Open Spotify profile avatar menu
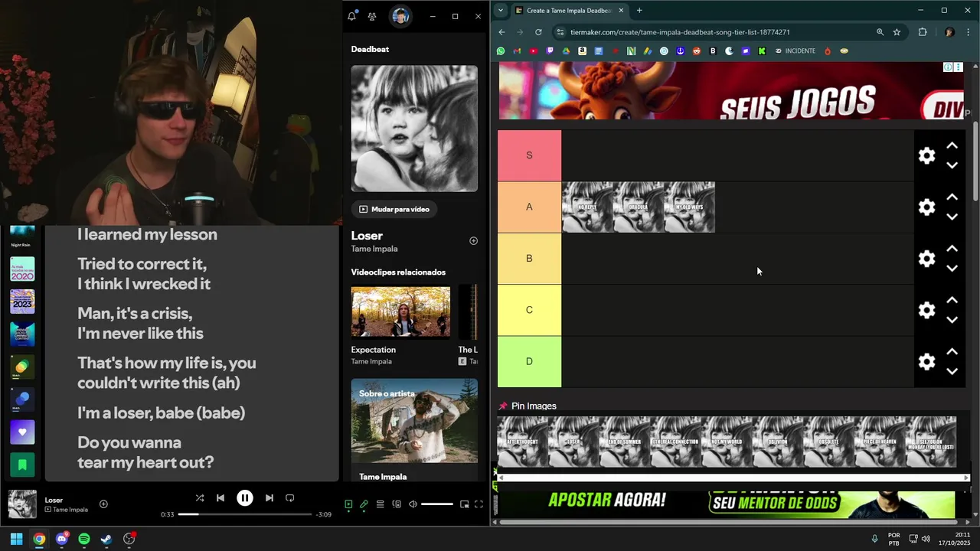980x551 pixels. coord(400,16)
